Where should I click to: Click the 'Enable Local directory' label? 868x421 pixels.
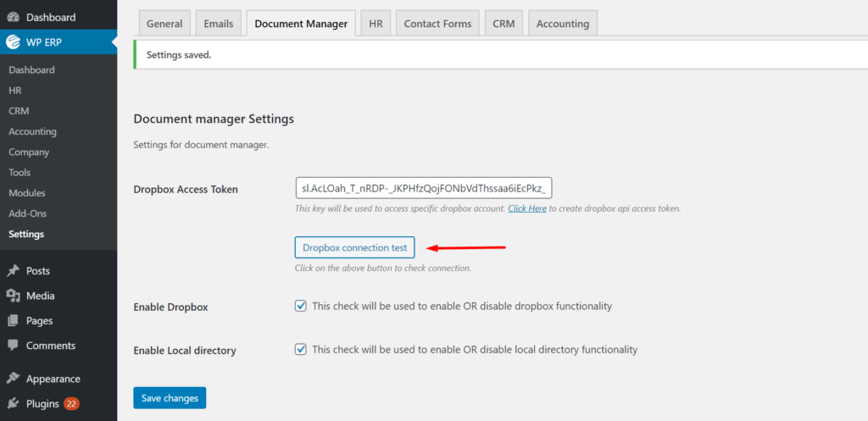pos(185,351)
